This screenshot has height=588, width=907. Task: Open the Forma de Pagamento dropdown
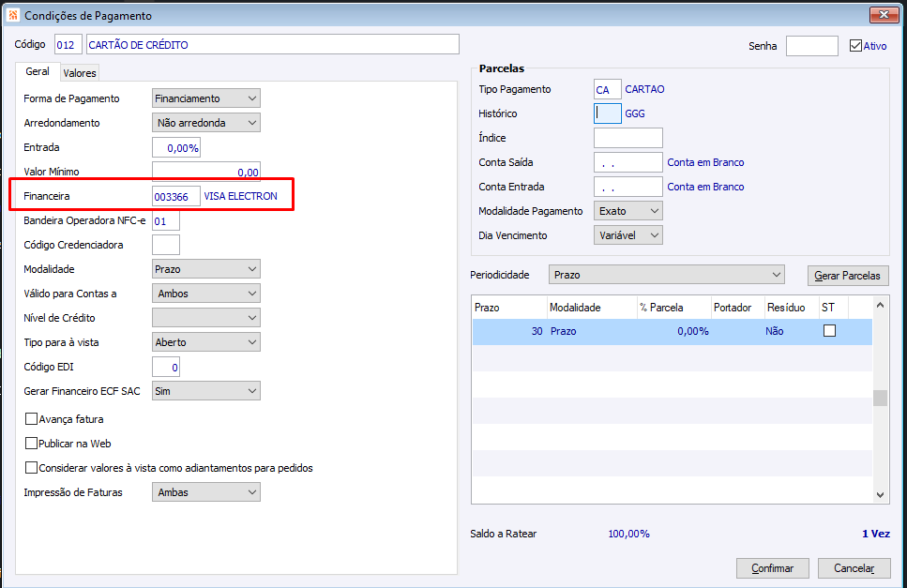(x=206, y=98)
